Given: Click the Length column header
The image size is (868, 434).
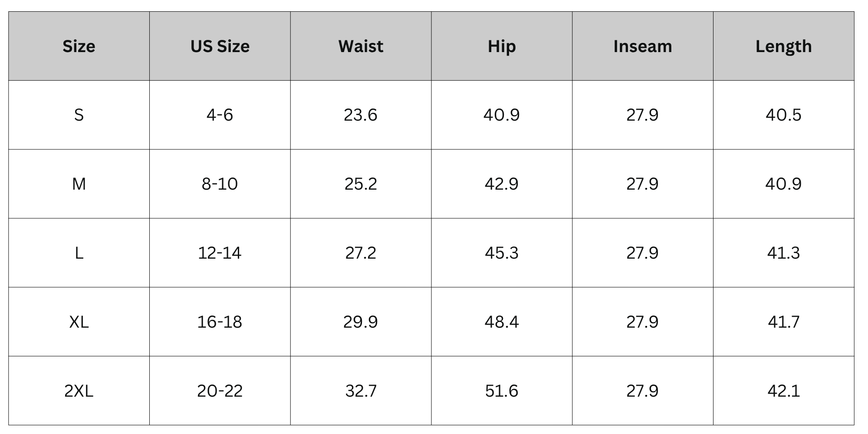Looking at the screenshot, I should coord(783,46).
